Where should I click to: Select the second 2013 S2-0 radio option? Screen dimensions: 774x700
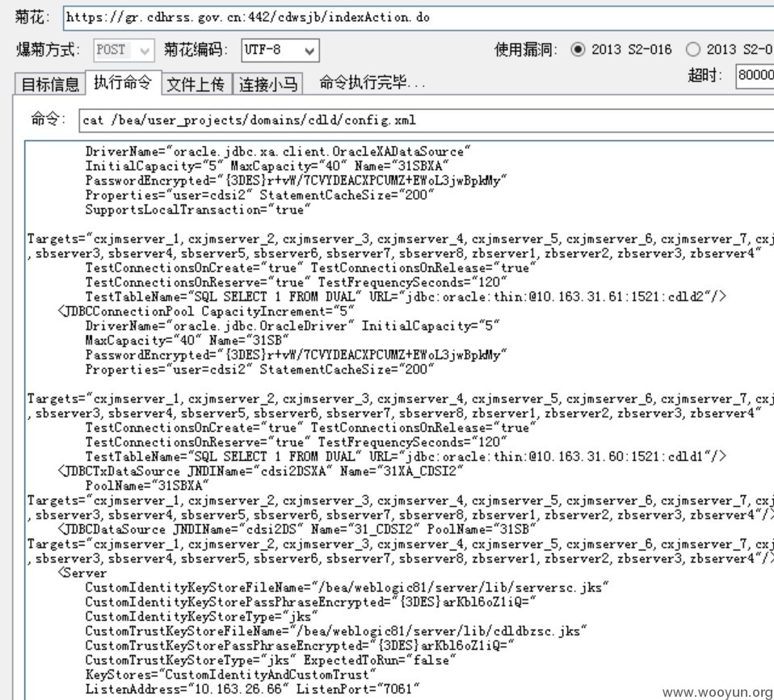[x=693, y=49]
